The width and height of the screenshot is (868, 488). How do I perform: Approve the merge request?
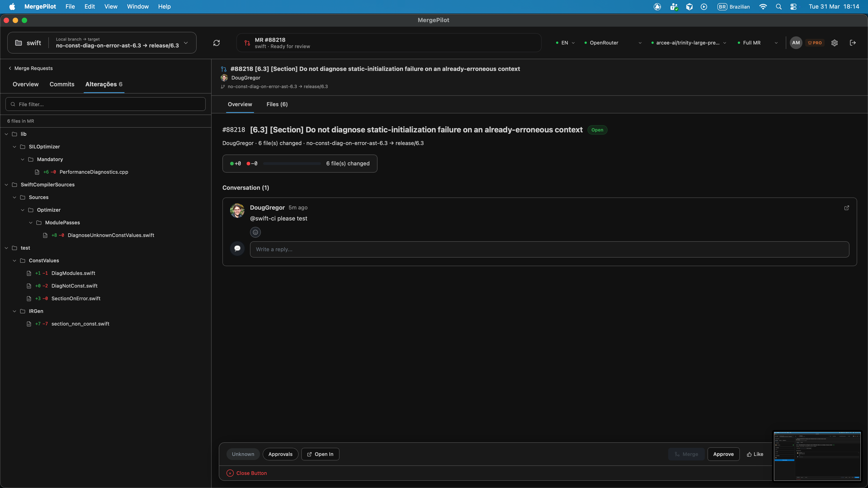point(723,454)
